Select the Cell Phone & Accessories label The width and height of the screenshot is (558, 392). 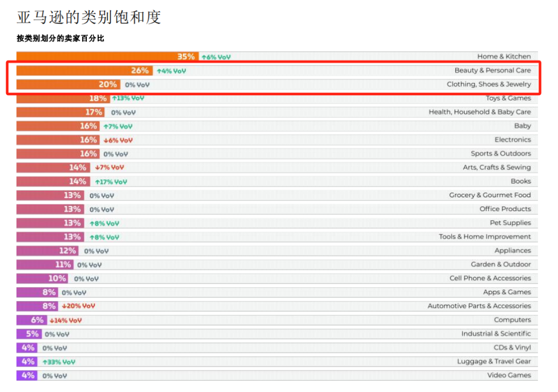click(x=490, y=278)
